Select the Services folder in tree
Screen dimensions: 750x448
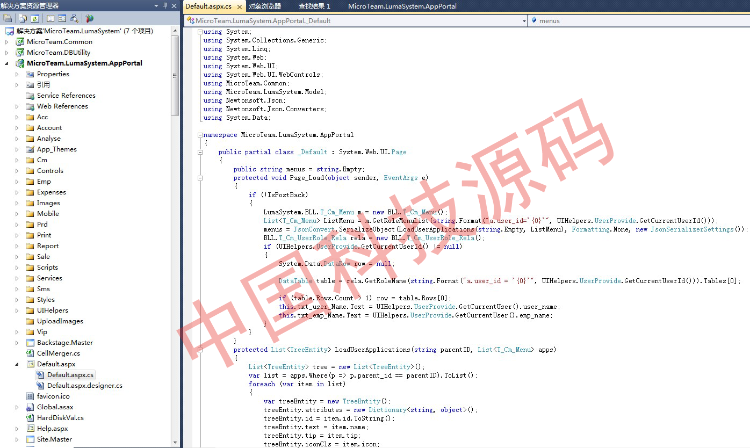click(x=49, y=278)
